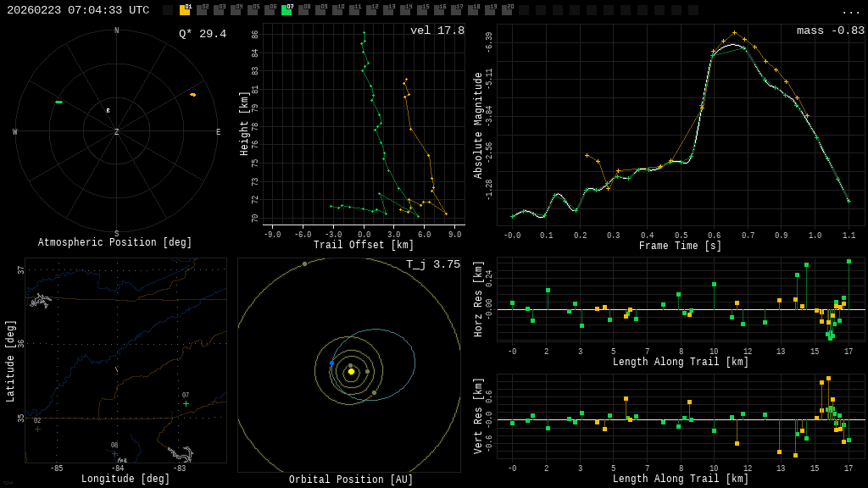868x488 pixels.
Task: Click the orange meteor track on map
Action: pyautogui.click(x=116, y=369)
